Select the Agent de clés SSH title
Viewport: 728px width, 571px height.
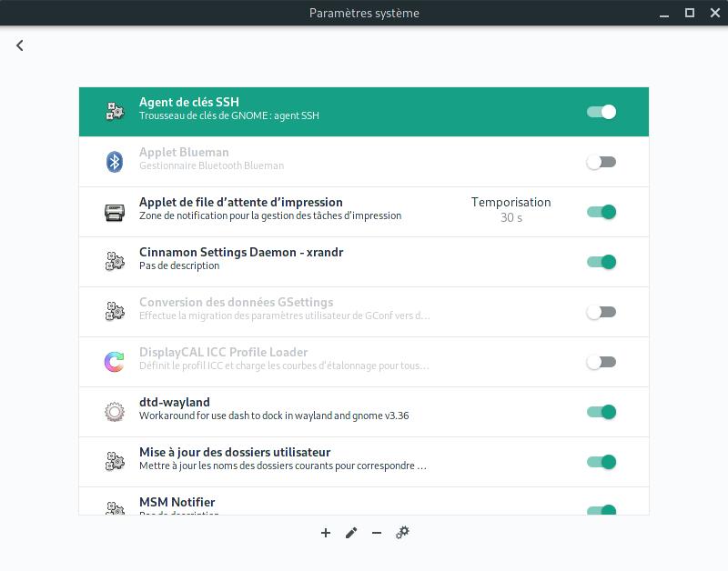pyautogui.click(x=189, y=102)
